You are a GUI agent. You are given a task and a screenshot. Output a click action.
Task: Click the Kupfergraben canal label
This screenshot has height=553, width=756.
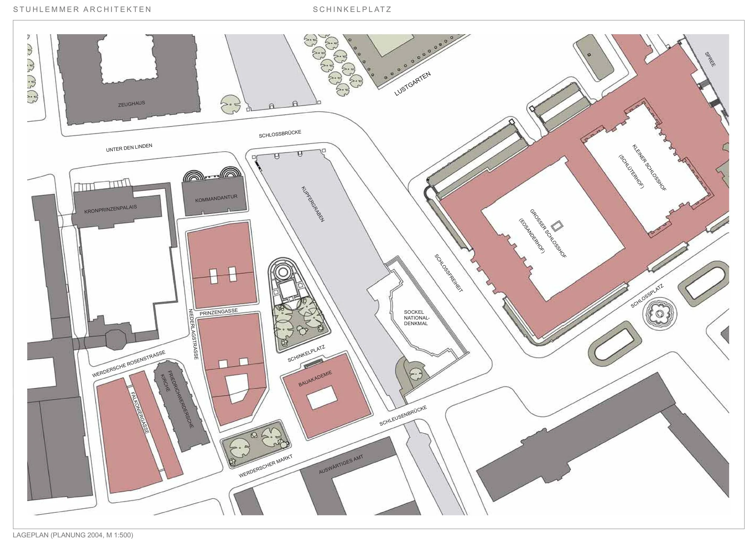coord(313,204)
